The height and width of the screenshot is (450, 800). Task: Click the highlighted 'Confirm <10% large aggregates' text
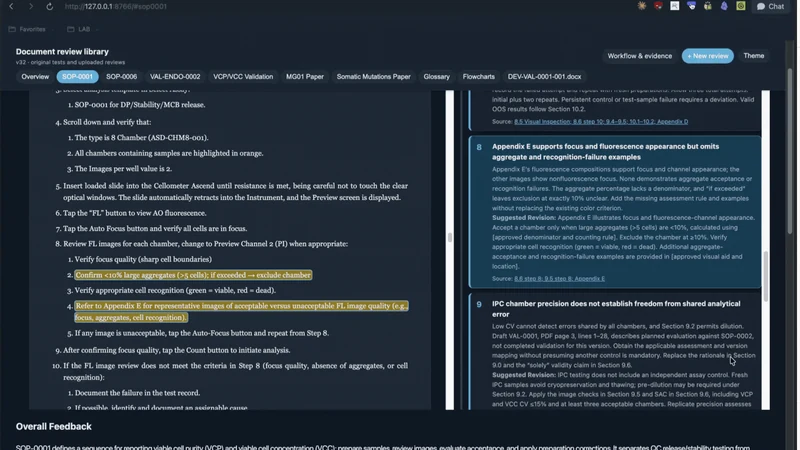pos(193,275)
